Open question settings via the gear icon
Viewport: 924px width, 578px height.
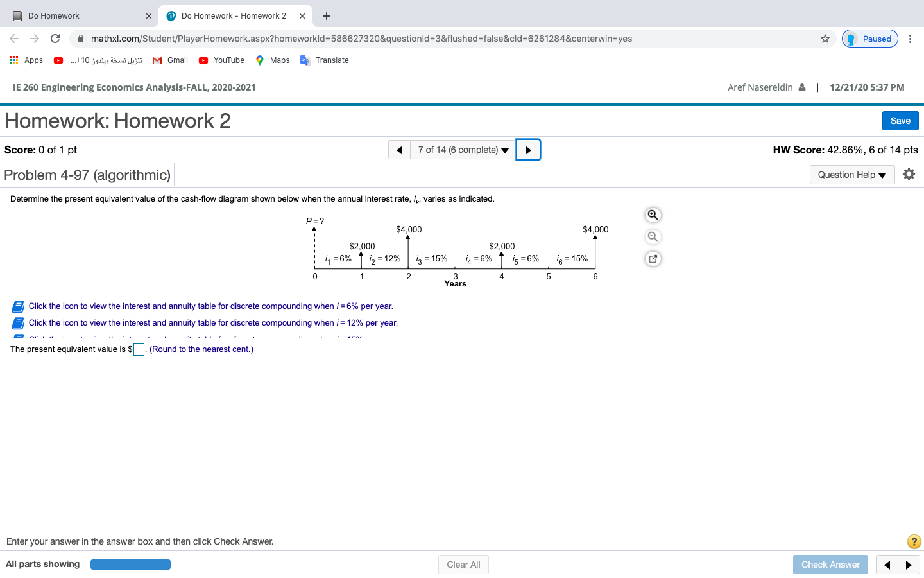[x=909, y=173]
